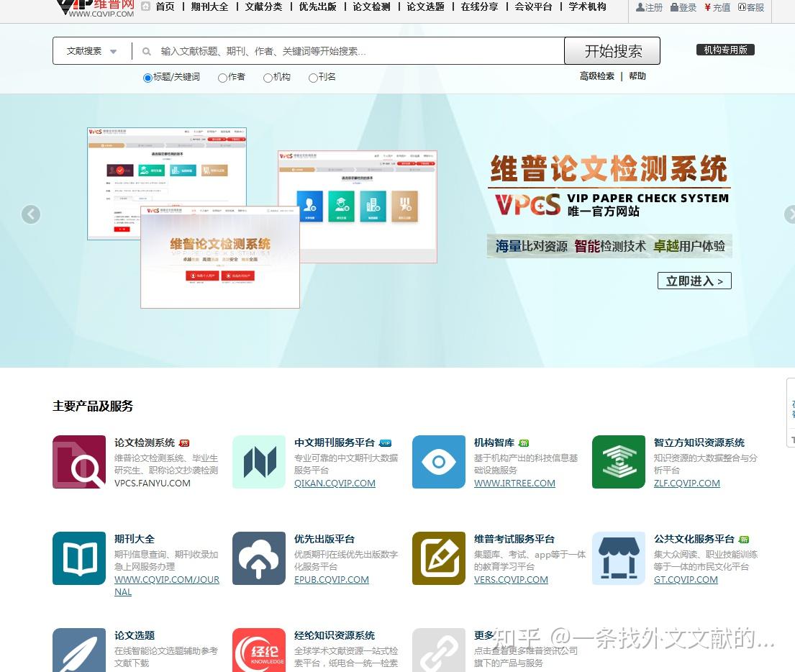795x672 pixels.
Task: Open EPUB.CQVIP.COM link
Action: [x=332, y=580]
